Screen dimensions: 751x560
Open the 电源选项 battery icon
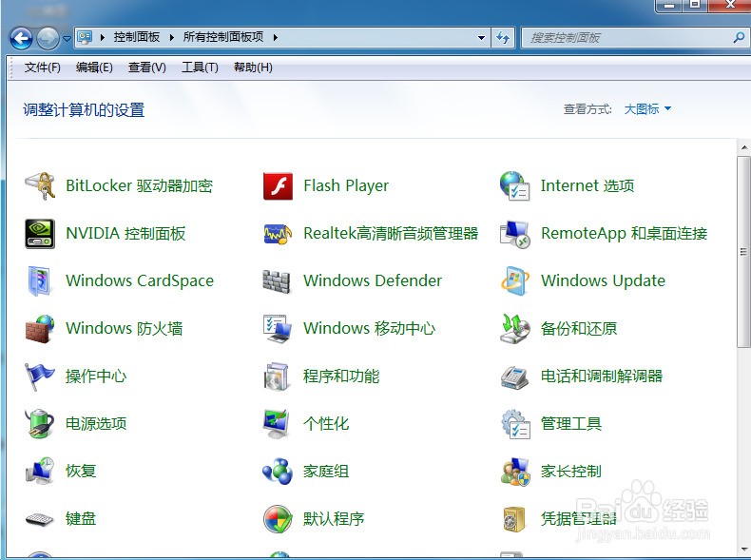pyautogui.click(x=40, y=423)
